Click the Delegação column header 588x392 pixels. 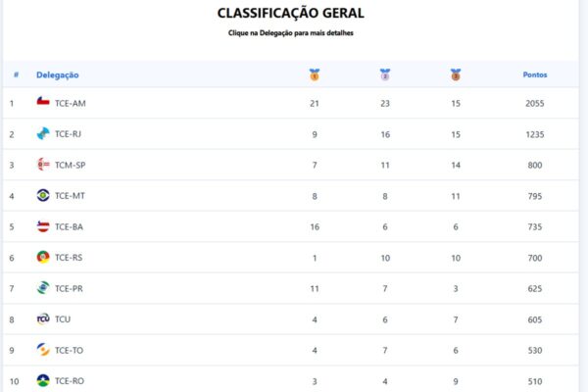pos(58,74)
